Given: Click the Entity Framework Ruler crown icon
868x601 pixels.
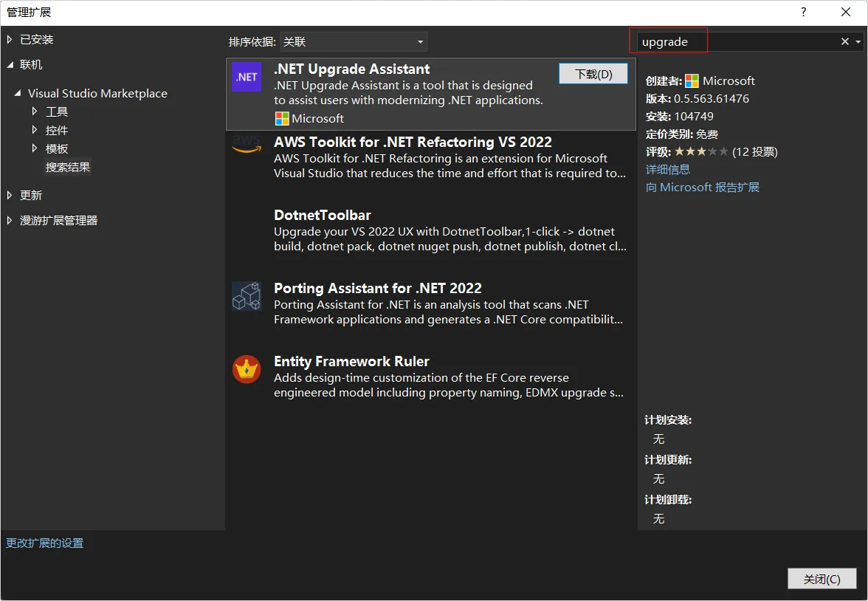Looking at the screenshot, I should click(247, 369).
